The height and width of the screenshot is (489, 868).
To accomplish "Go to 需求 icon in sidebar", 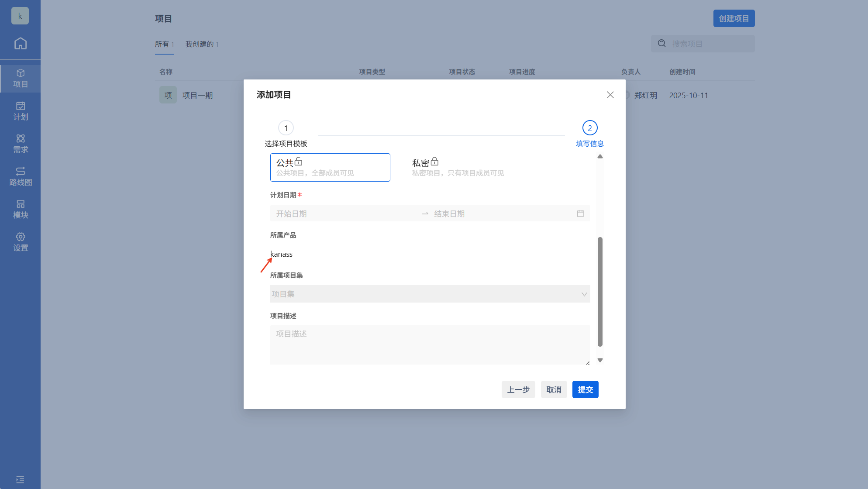I will click(x=20, y=139).
